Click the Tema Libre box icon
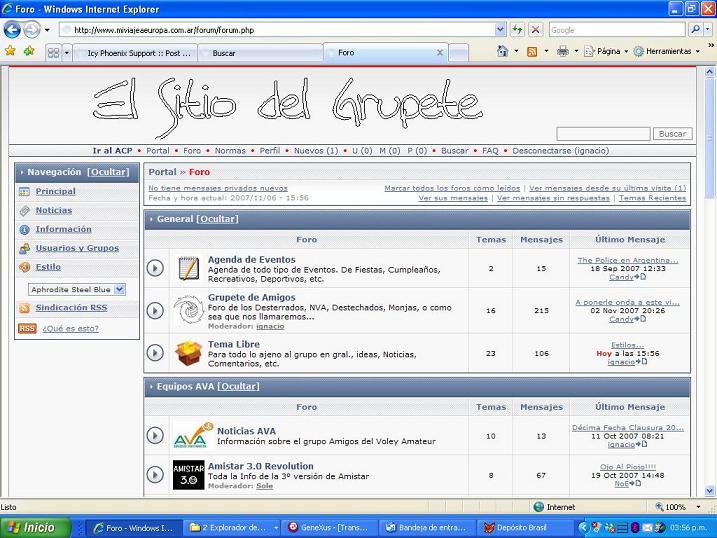This screenshot has width=717, height=538. [x=188, y=352]
